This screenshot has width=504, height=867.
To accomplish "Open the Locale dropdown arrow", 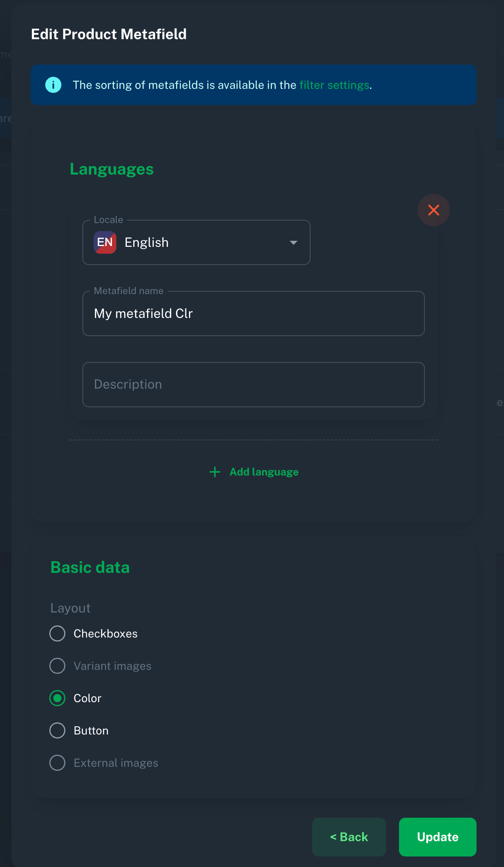I will [294, 242].
